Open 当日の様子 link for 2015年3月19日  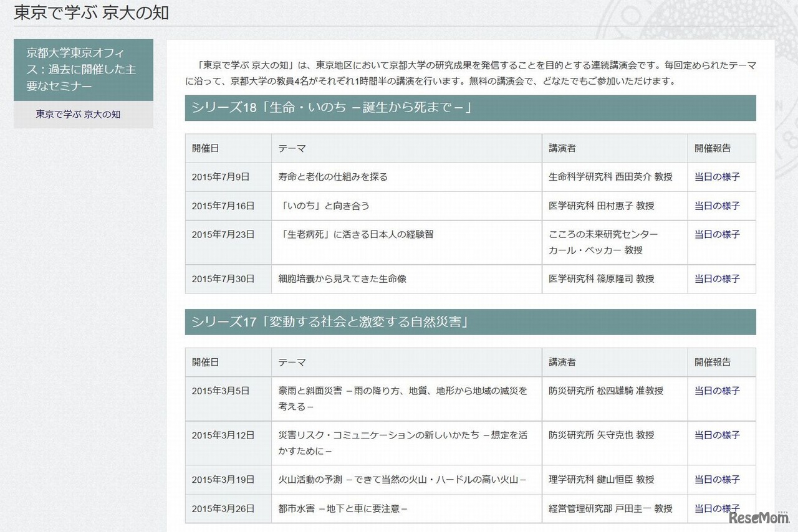click(717, 480)
